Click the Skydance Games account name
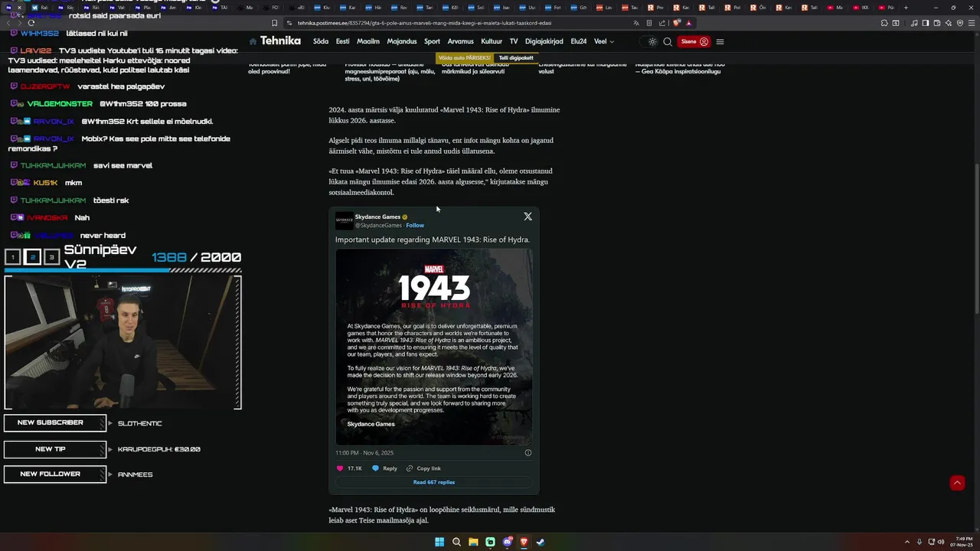 click(377, 217)
